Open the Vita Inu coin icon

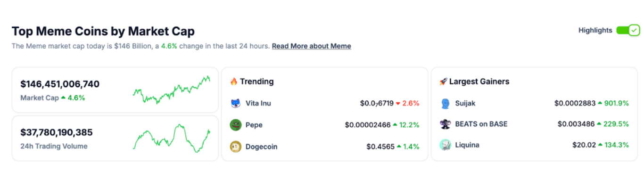click(235, 103)
